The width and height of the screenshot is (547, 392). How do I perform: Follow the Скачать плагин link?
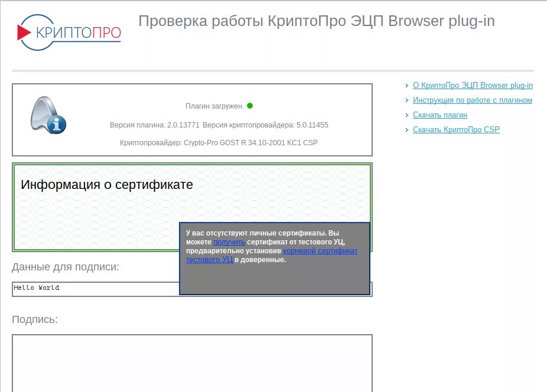coord(440,115)
